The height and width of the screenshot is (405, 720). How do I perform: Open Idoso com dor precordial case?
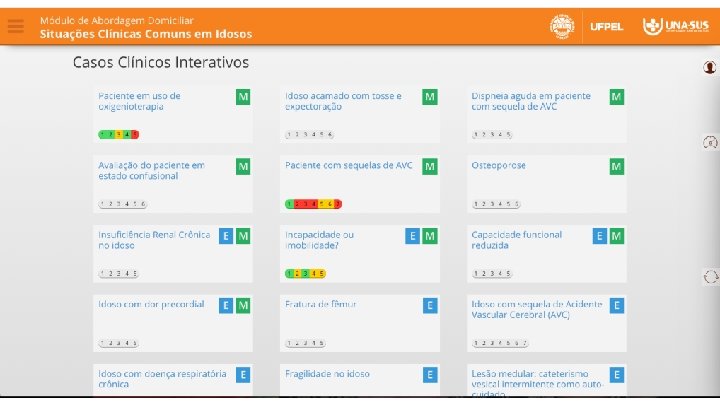[151, 304]
